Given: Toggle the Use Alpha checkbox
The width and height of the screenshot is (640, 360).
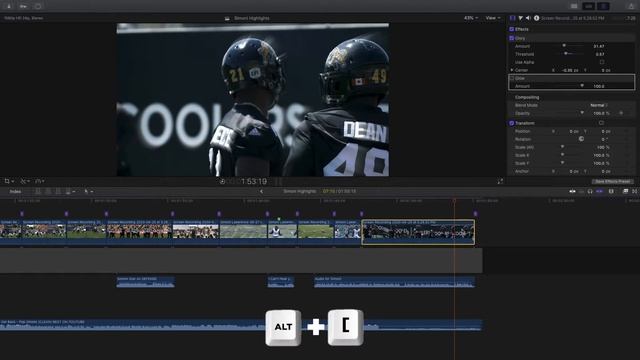Looking at the screenshot, I should click(602, 62).
